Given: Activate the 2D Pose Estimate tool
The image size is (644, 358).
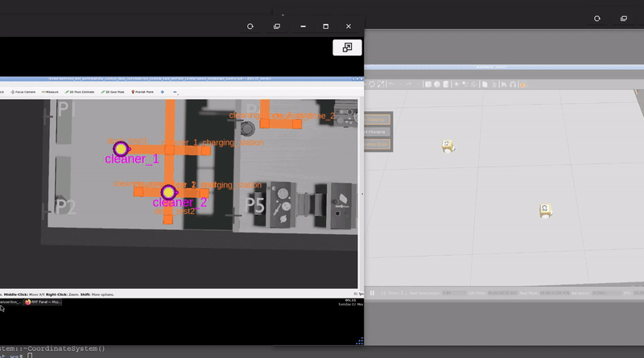Looking at the screenshot, I should coord(80,92).
